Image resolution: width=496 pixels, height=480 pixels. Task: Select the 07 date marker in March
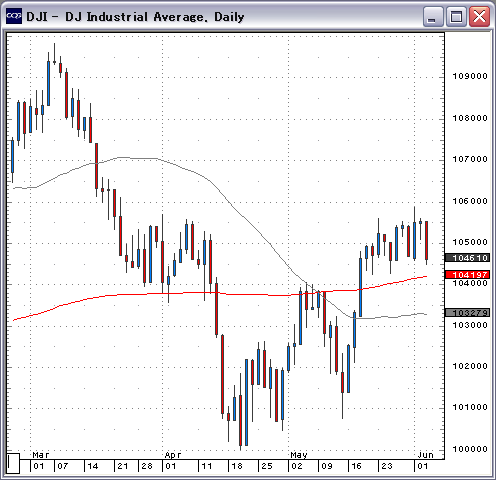point(63,466)
